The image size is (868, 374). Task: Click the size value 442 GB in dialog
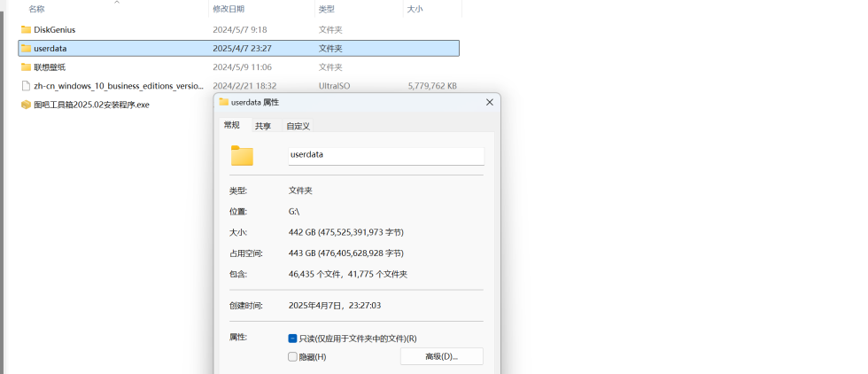point(346,232)
